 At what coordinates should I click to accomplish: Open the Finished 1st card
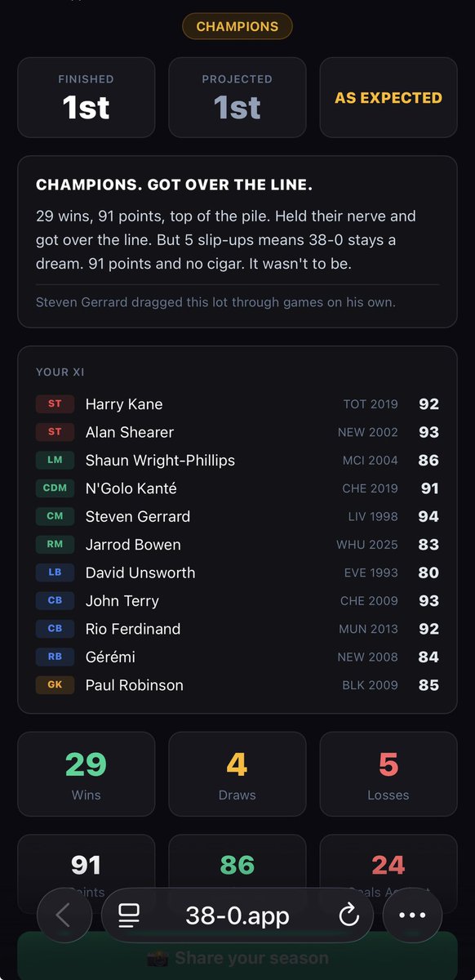[86, 98]
